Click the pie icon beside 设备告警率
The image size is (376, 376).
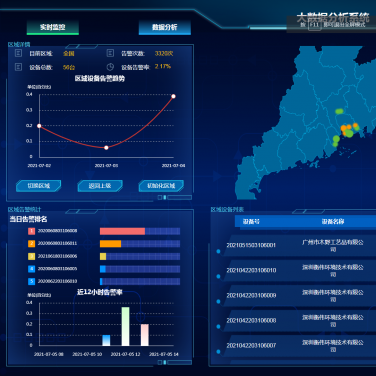(110, 67)
